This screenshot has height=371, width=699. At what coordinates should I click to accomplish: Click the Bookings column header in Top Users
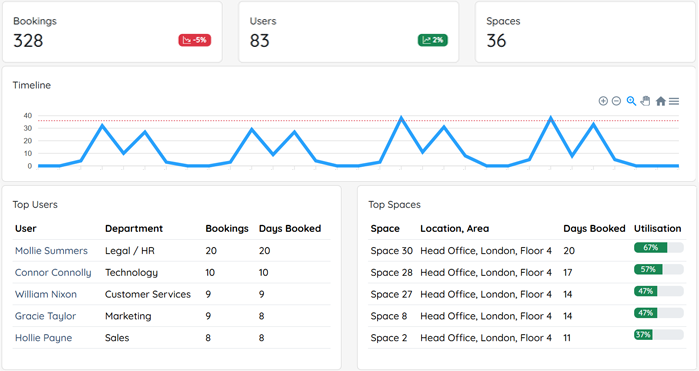pyautogui.click(x=227, y=228)
